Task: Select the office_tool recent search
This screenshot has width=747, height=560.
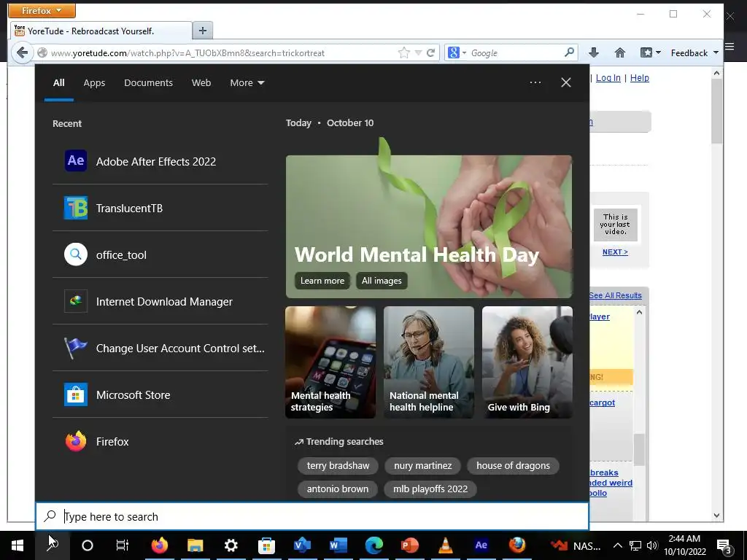Action: 160,254
